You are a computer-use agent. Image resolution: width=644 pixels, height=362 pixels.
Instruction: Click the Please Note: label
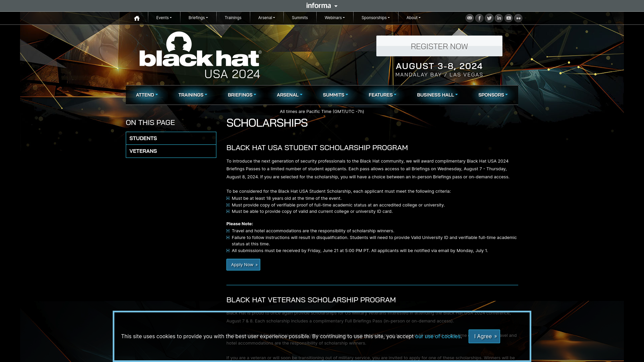(240, 224)
